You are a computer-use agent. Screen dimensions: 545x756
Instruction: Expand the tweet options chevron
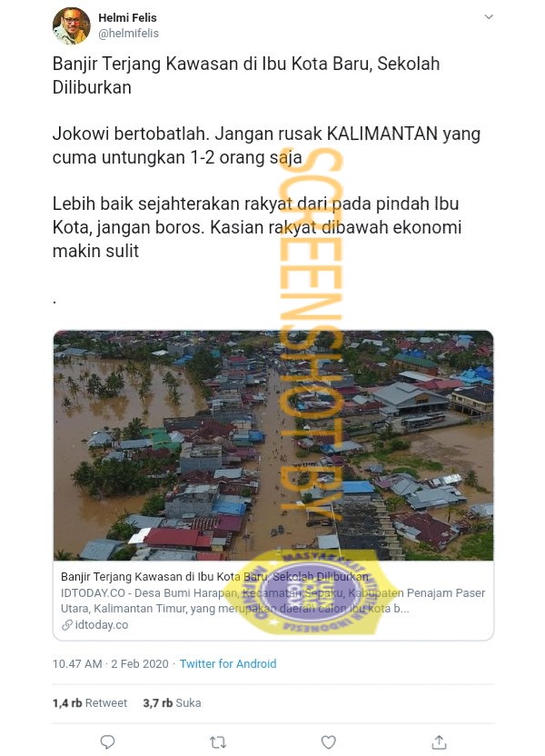pos(489,17)
